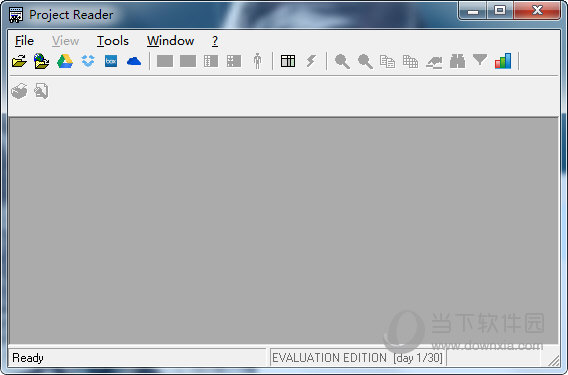Viewport: 568px width, 375px height.
Task: Click the Ready status text
Action: (x=28, y=358)
